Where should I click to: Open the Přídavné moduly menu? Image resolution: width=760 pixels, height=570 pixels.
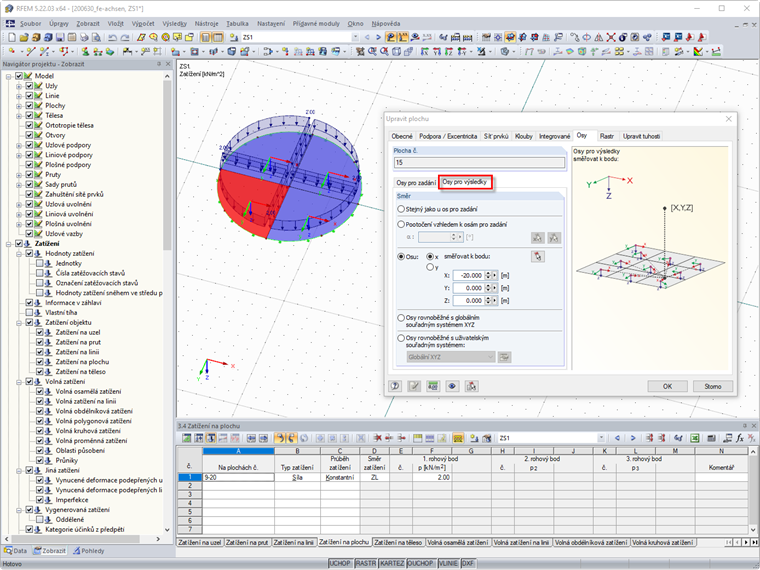click(316, 23)
